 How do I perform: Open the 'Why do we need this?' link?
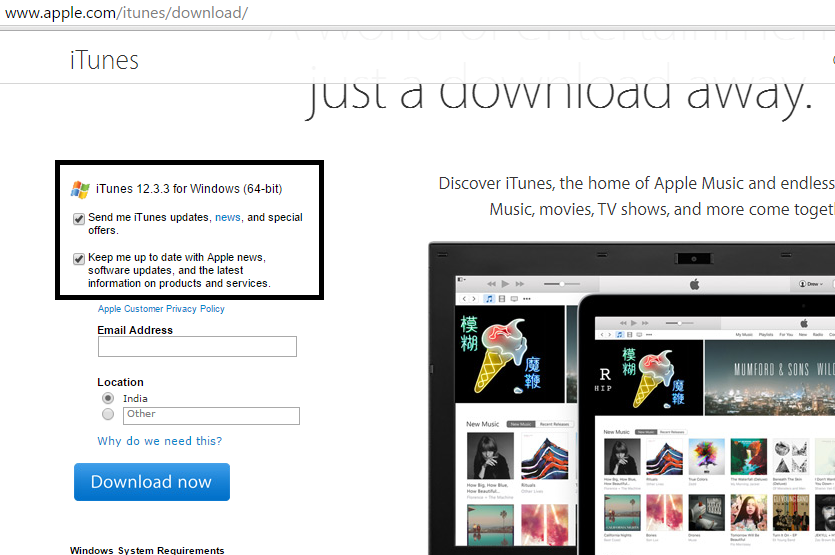160,441
